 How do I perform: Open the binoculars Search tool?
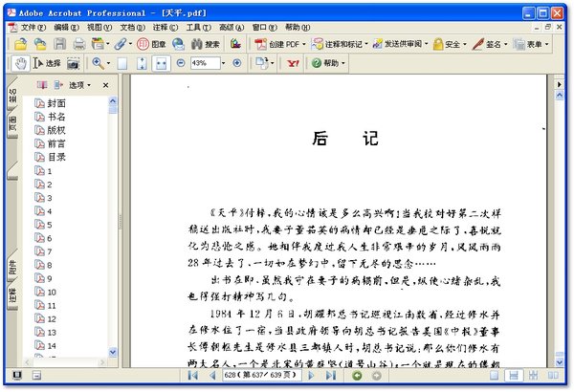pos(205,44)
